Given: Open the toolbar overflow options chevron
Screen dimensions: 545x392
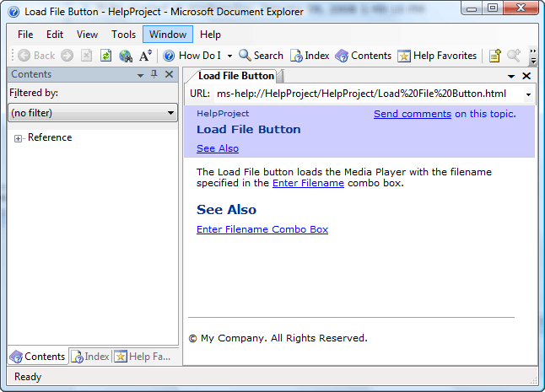Looking at the screenshot, I should (x=533, y=56).
